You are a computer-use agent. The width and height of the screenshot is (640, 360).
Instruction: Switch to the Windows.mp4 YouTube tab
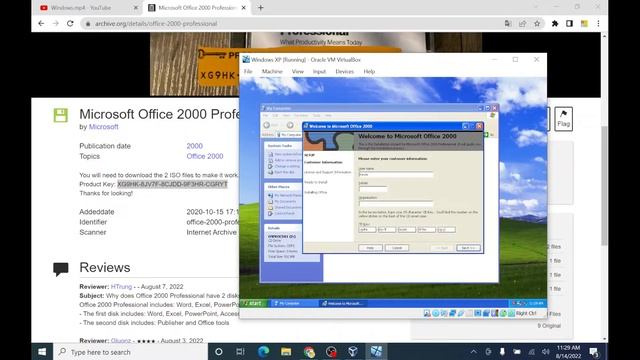point(81,8)
